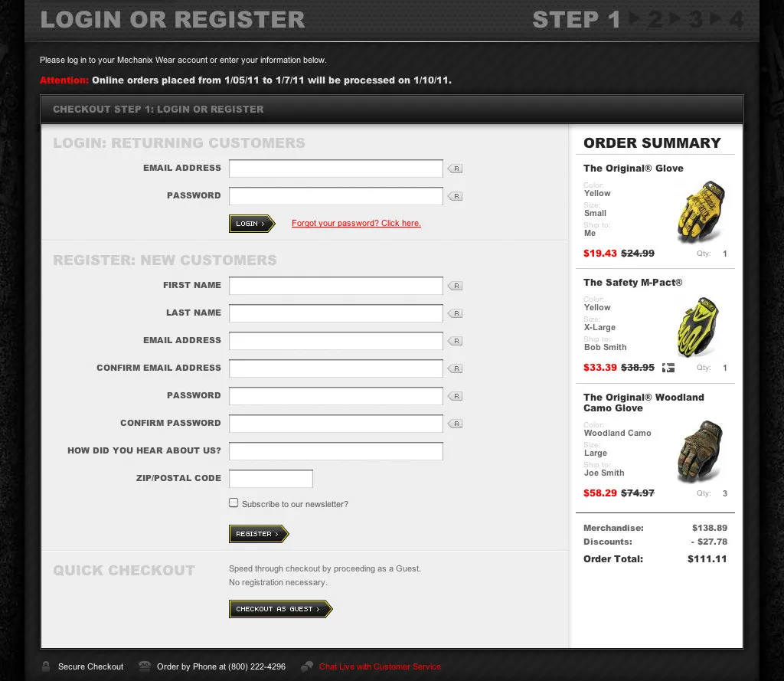Click the login password field
784x681 pixels.
pyautogui.click(x=335, y=196)
